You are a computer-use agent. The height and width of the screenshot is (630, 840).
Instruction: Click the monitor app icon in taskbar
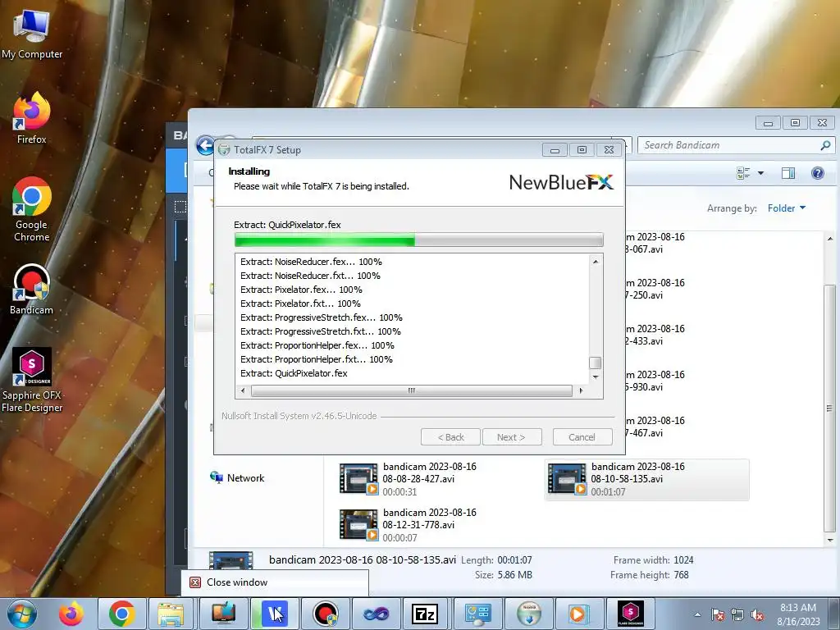223,614
